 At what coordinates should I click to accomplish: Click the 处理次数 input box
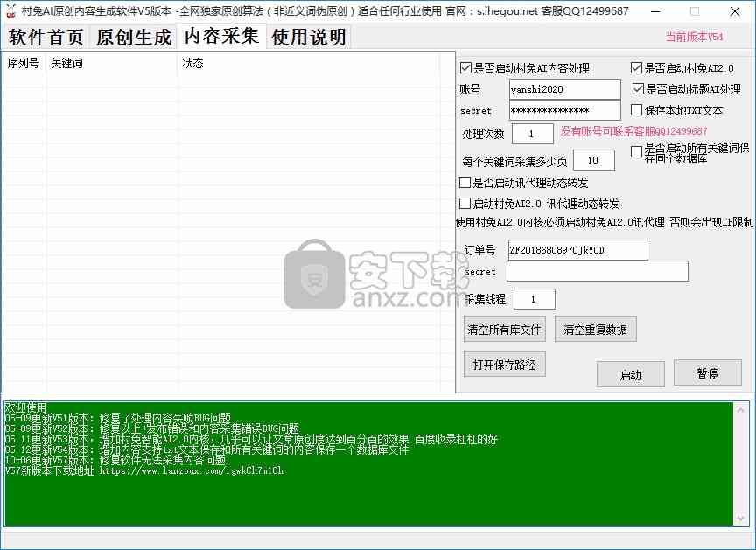point(532,134)
